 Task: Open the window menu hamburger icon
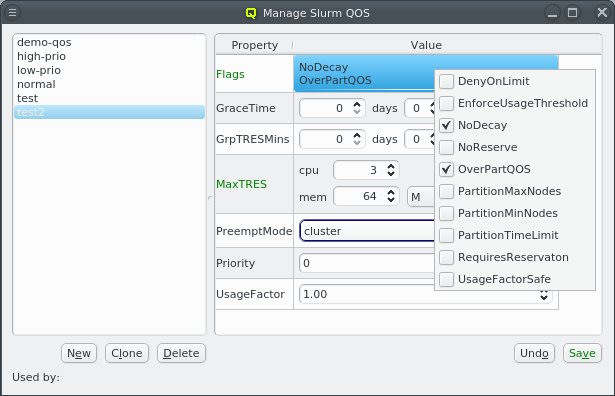point(13,13)
